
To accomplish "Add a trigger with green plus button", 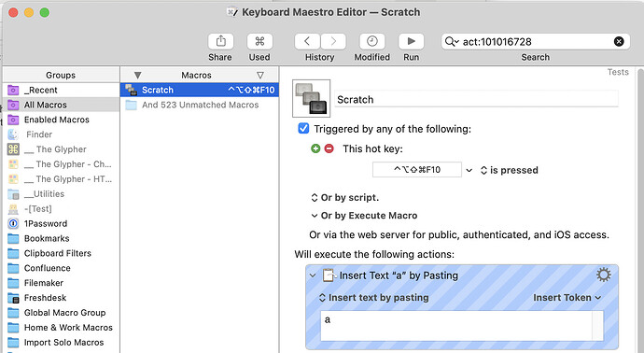I will (x=315, y=148).
